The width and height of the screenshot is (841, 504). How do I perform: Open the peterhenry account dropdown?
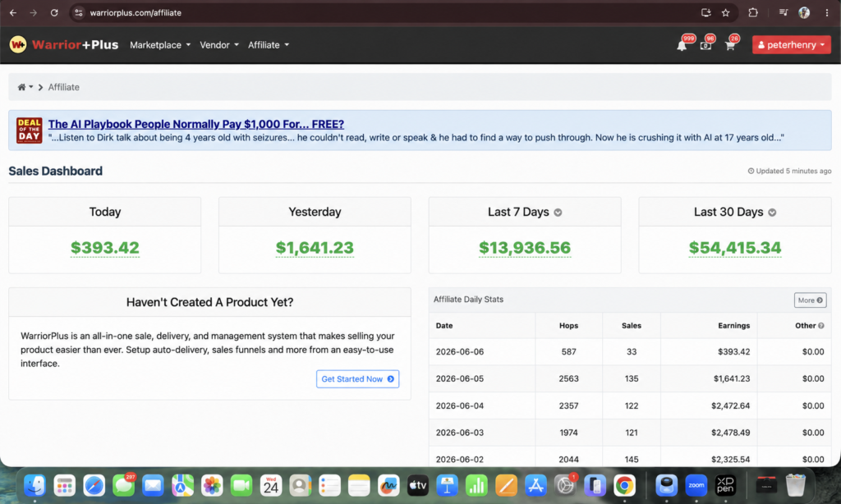791,45
